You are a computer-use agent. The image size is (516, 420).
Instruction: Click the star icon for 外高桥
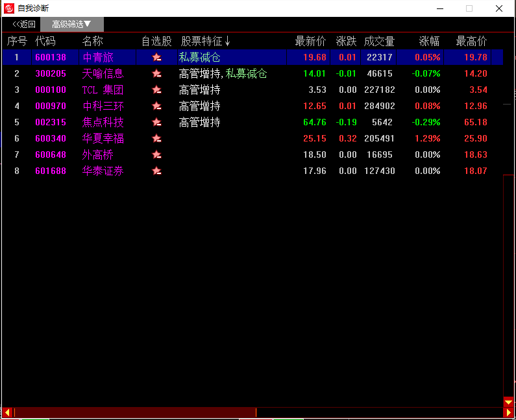coord(156,154)
